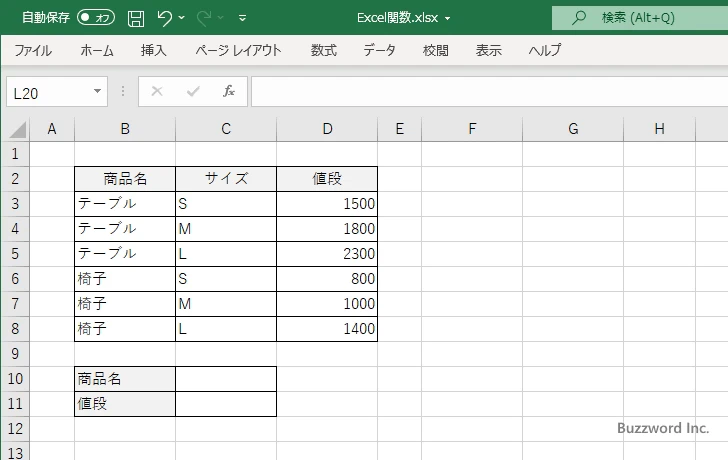Screen dimensions: 728x460
Task: Click empty input cell C10
Action: [x=226, y=379]
